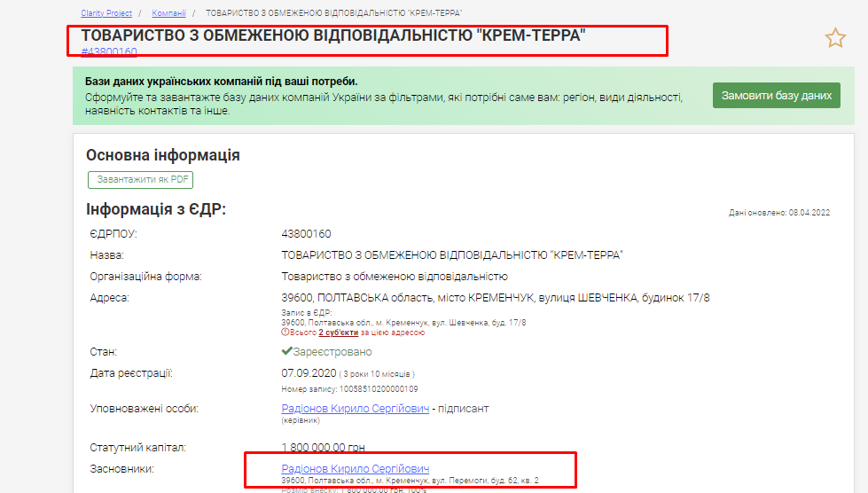Click the star icon to favorite company
Image resolution: width=868 pixels, height=493 pixels.
(835, 38)
